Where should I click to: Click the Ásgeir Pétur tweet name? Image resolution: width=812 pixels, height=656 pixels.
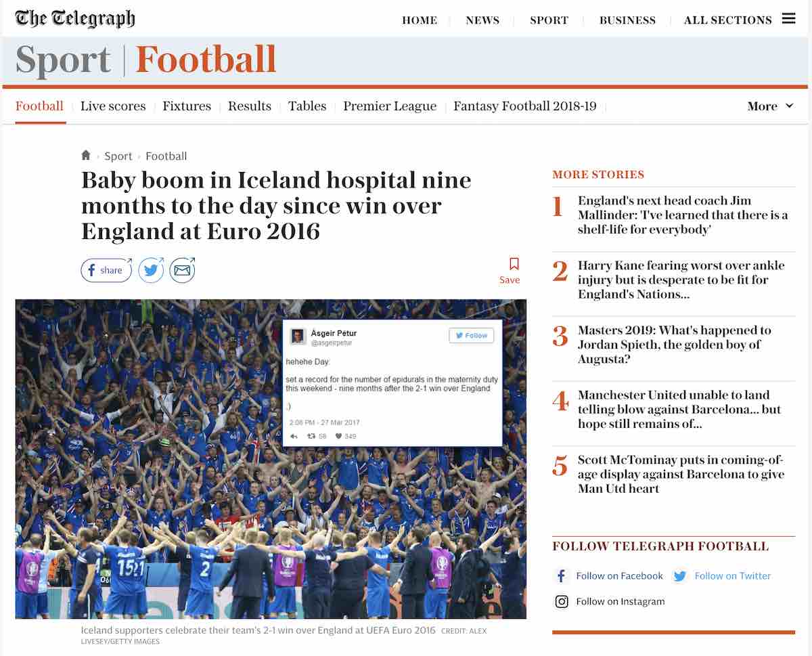click(334, 333)
